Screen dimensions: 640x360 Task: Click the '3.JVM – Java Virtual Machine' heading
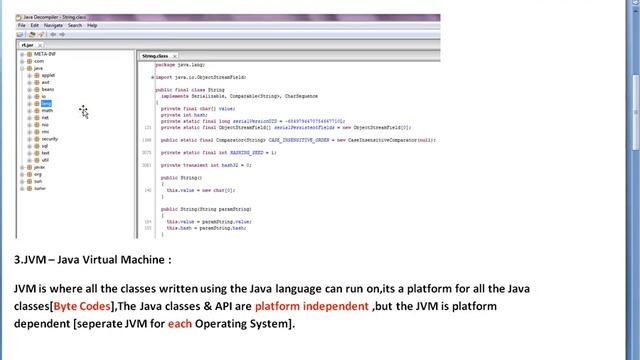click(x=93, y=260)
